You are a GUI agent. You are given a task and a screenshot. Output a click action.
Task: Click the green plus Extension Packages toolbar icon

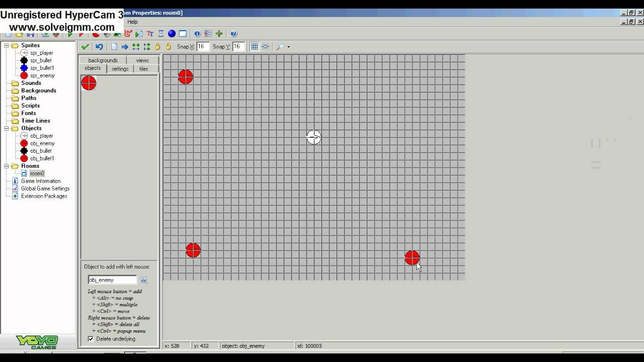(x=219, y=34)
